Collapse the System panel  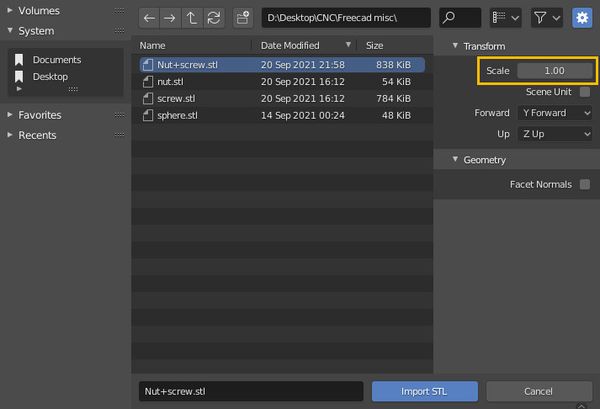tap(10, 30)
